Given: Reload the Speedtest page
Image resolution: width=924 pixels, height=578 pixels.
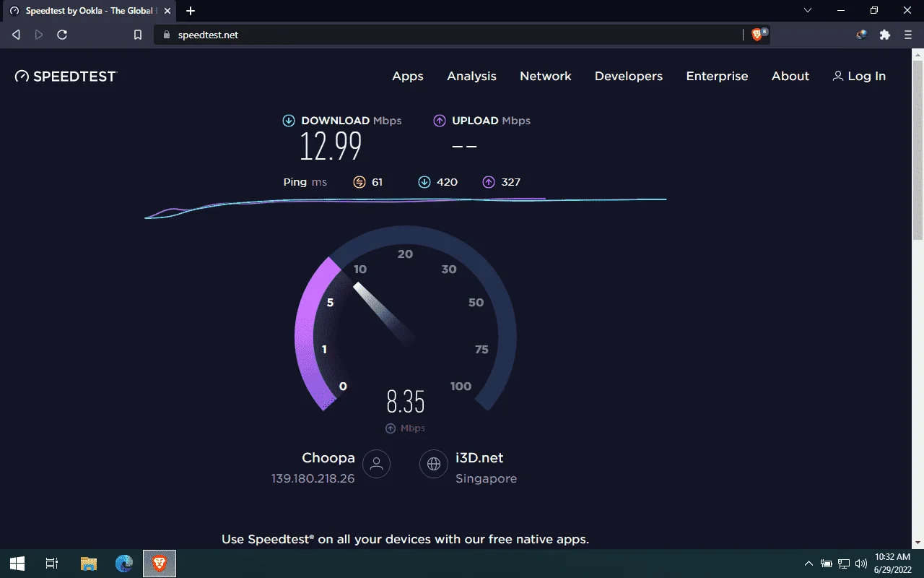Looking at the screenshot, I should [x=62, y=35].
